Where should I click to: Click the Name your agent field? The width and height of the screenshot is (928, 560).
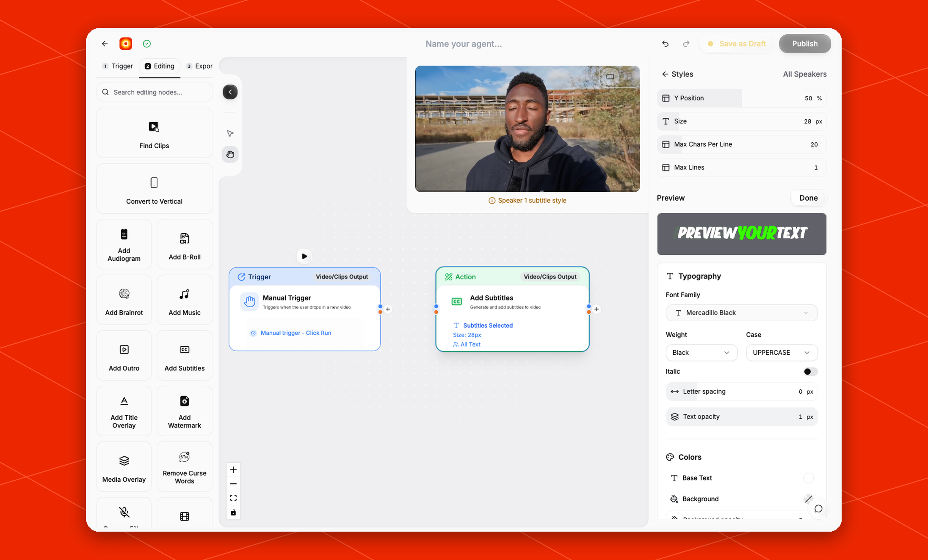[464, 44]
